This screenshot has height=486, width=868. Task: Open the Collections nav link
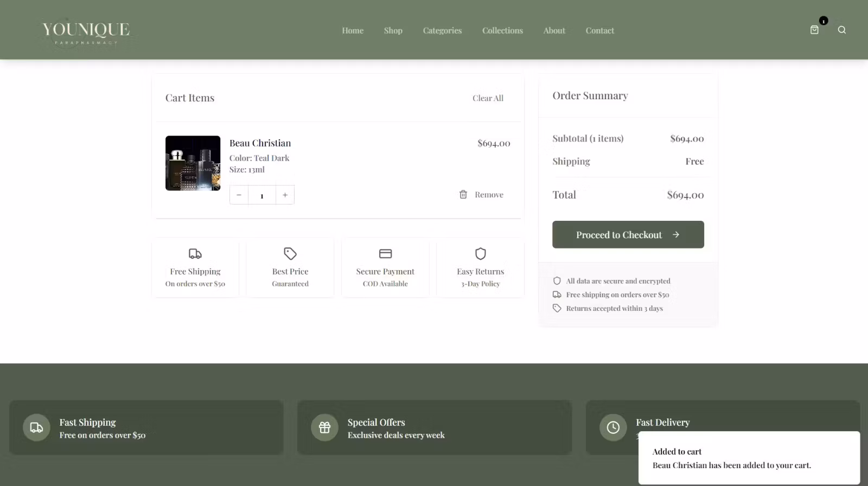[502, 30]
